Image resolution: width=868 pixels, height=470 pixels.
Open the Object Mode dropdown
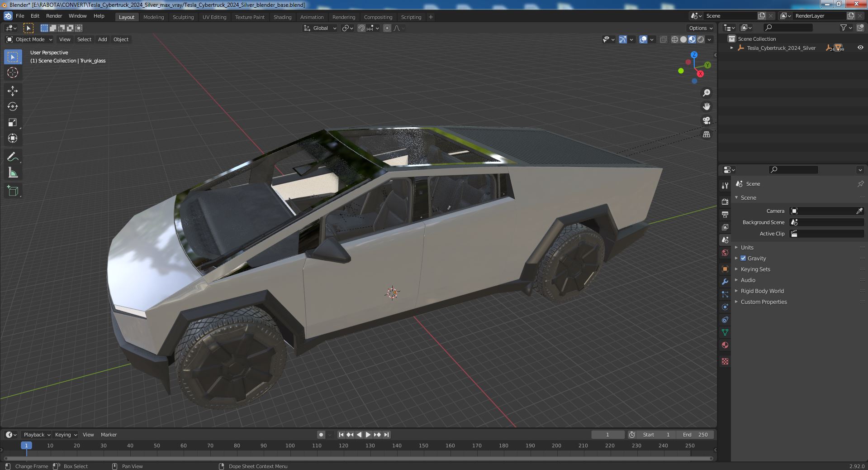29,39
